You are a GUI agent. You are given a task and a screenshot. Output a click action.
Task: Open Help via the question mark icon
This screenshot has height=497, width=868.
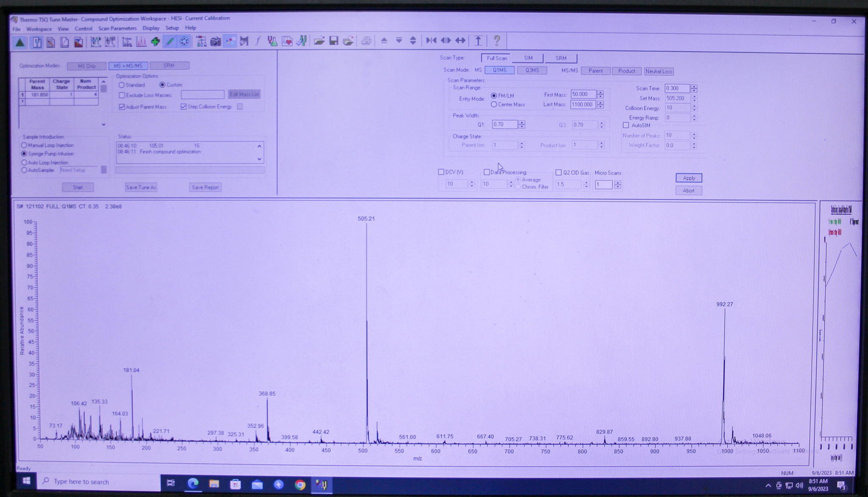coord(497,41)
